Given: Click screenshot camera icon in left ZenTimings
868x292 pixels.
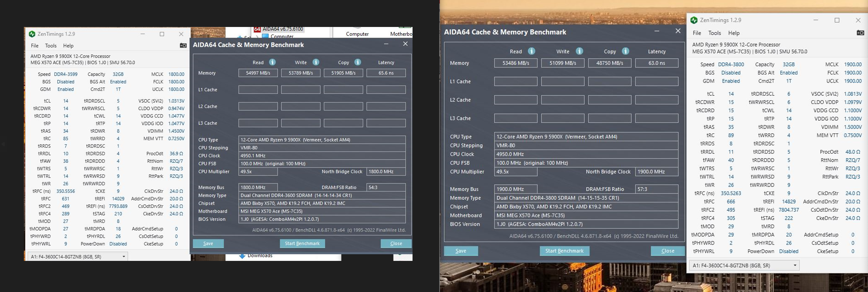Looking at the screenshot, I should 183,46.
